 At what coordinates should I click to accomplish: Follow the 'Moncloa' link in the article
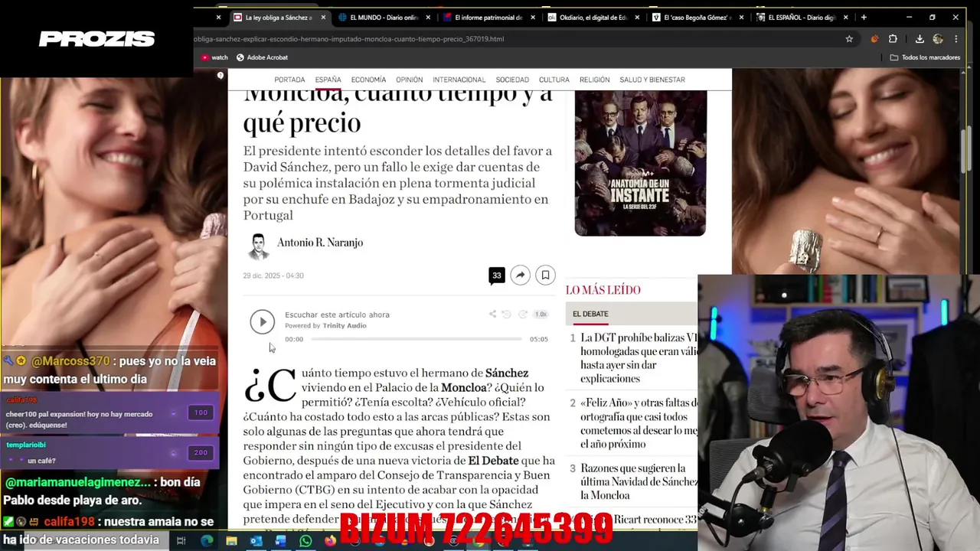[x=464, y=387]
